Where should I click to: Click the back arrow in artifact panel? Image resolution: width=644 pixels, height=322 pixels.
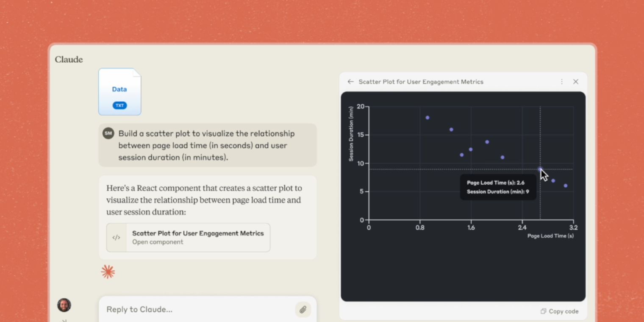click(x=350, y=82)
